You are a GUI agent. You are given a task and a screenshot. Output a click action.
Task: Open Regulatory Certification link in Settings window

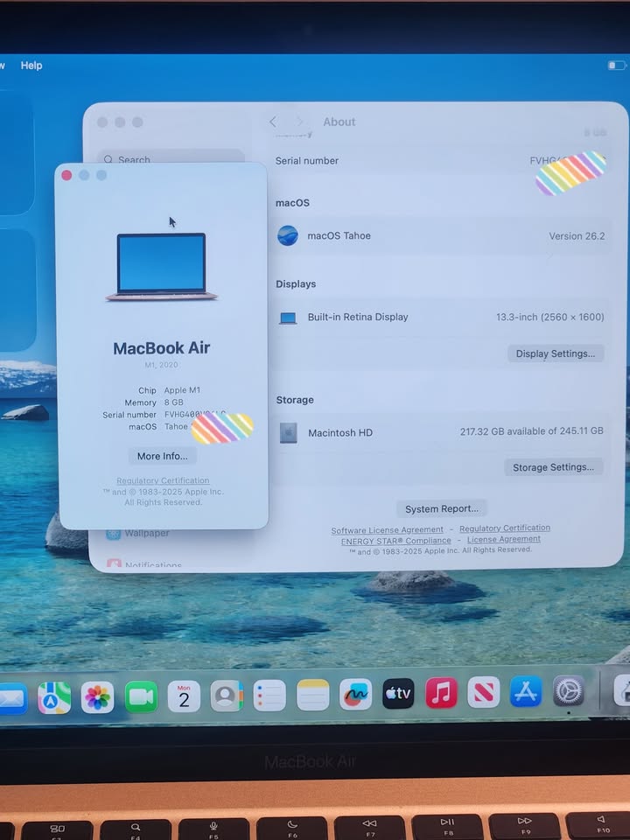pos(505,528)
